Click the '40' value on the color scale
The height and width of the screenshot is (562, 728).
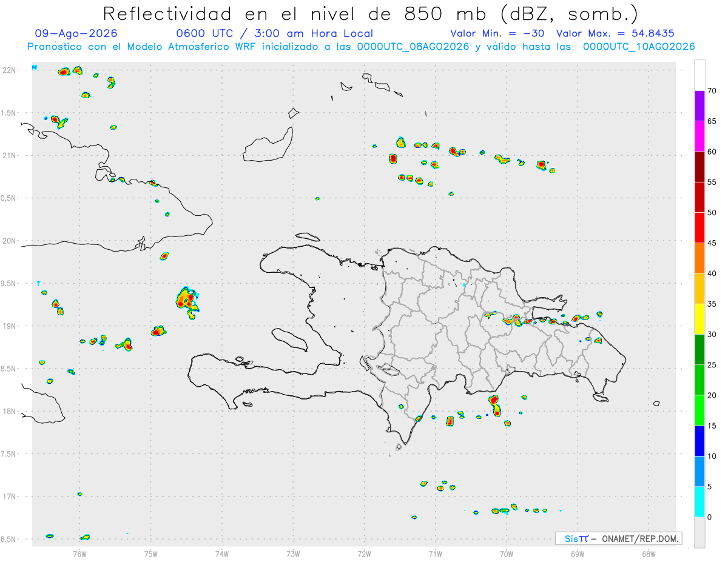712,273
